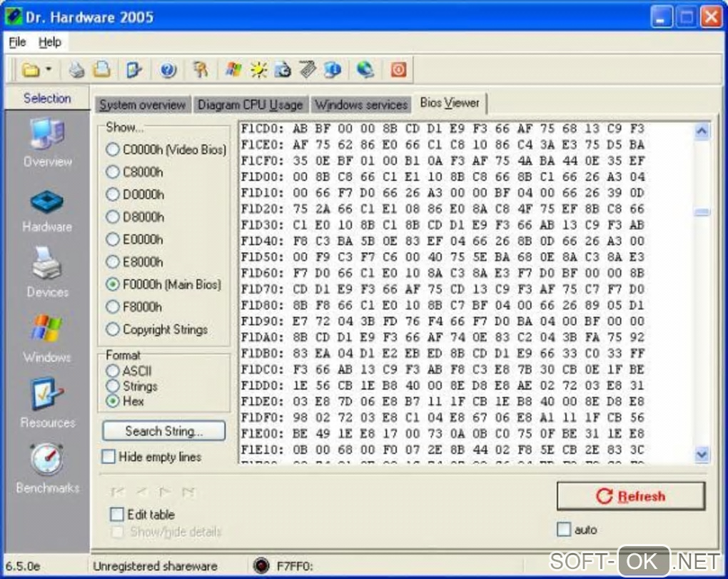Image resolution: width=728 pixels, height=579 pixels.
Task: Switch to Diagram CPU Usage tab
Action: click(x=251, y=105)
